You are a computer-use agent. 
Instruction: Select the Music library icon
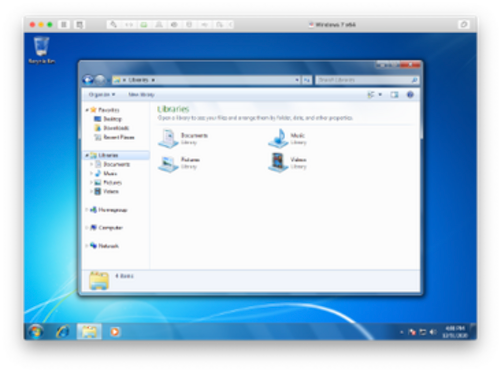[278, 138]
